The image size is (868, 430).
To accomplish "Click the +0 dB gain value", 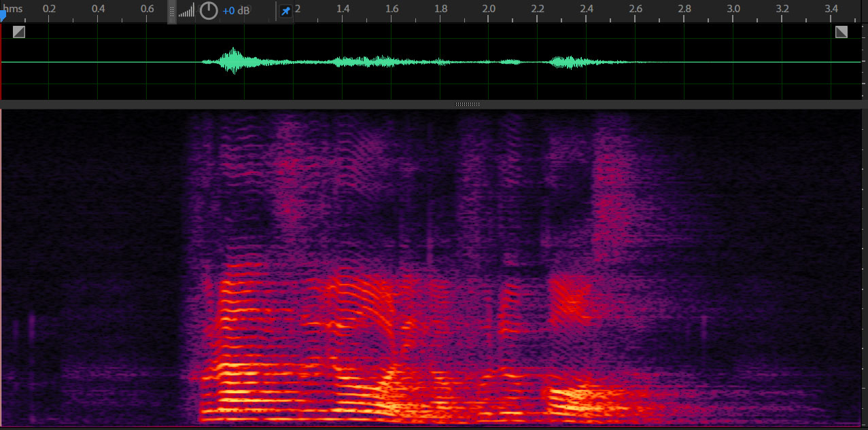I will pos(236,12).
